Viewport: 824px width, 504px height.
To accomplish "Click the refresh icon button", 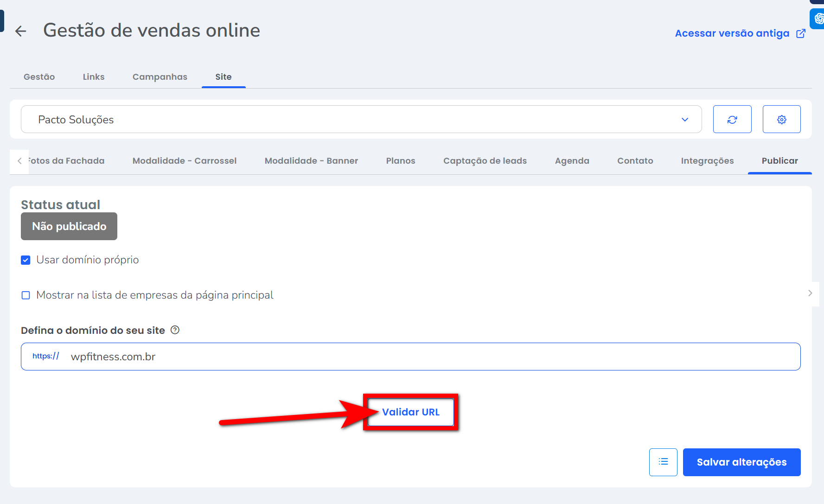I will tap(732, 120).
